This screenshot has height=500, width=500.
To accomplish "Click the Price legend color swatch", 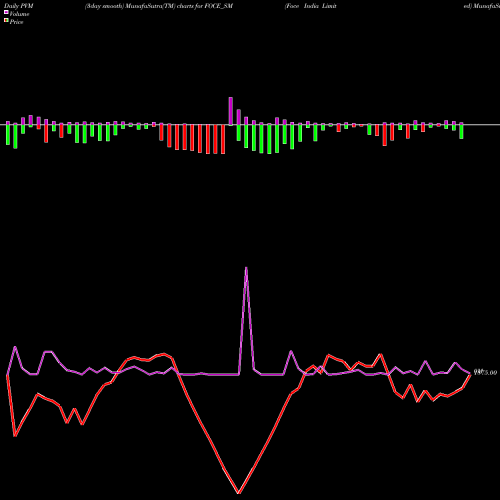I will [6, 21].
